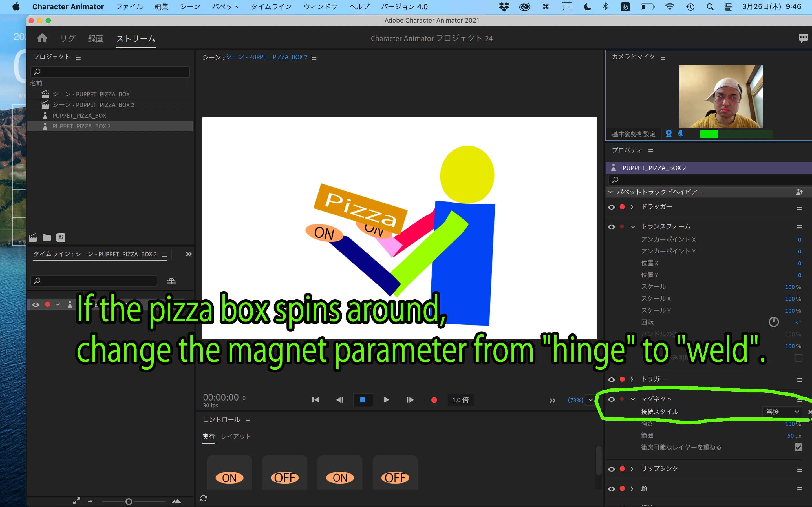Click the Home icon in workspace bar
812x507 pixels.
coord(42,38)
